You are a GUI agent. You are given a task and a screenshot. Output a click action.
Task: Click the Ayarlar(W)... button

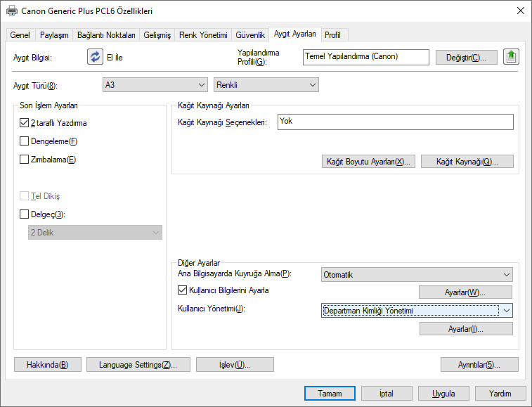(465, 292)
